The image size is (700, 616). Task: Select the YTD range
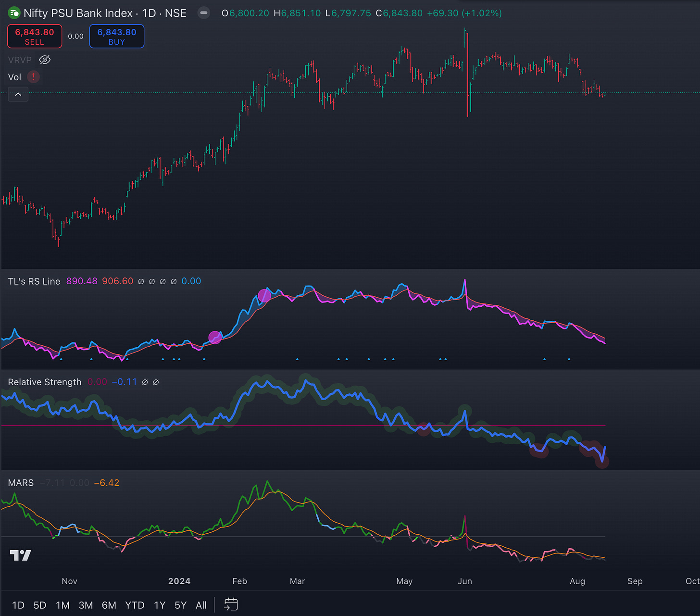tap(135, 605)
